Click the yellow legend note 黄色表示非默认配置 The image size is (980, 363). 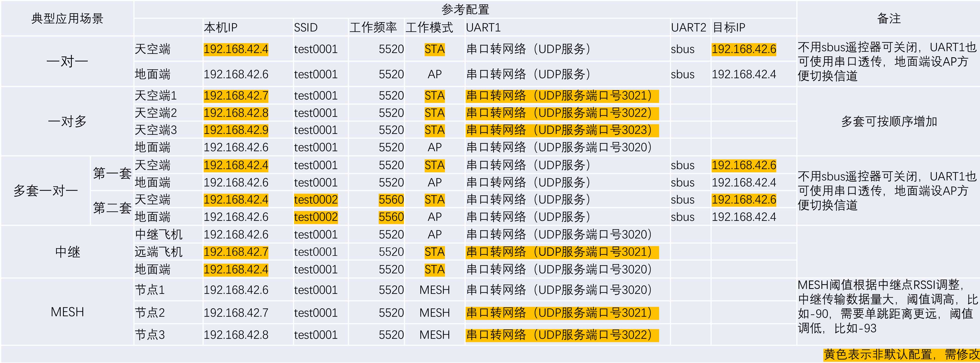pos(901,354)
